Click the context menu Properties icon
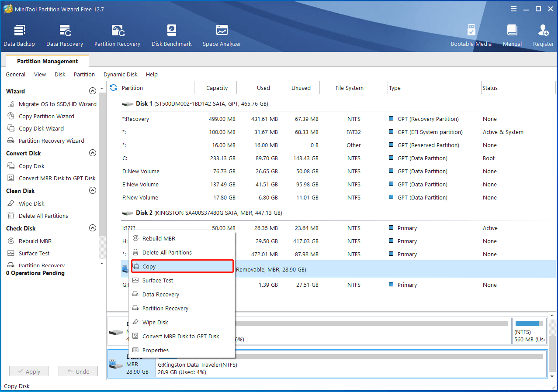The height and width of the screenshot is (392, 558). tap(135, 350)
